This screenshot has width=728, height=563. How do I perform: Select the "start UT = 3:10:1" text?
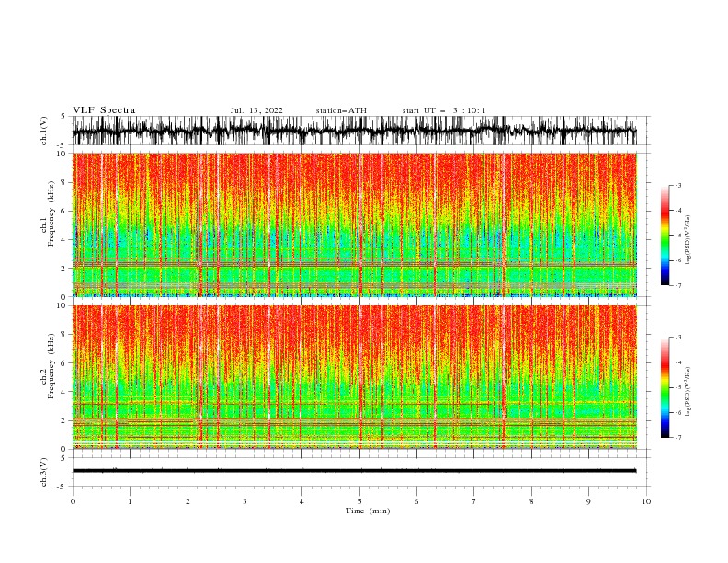(x=444, y=110)
